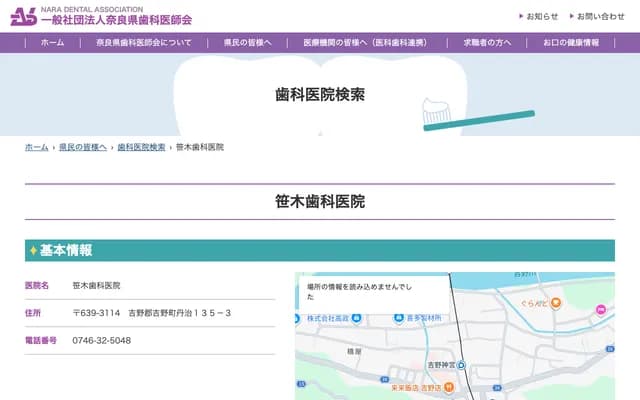Open 求職者の方へ navigation item
640x400 pixels.
487,43
